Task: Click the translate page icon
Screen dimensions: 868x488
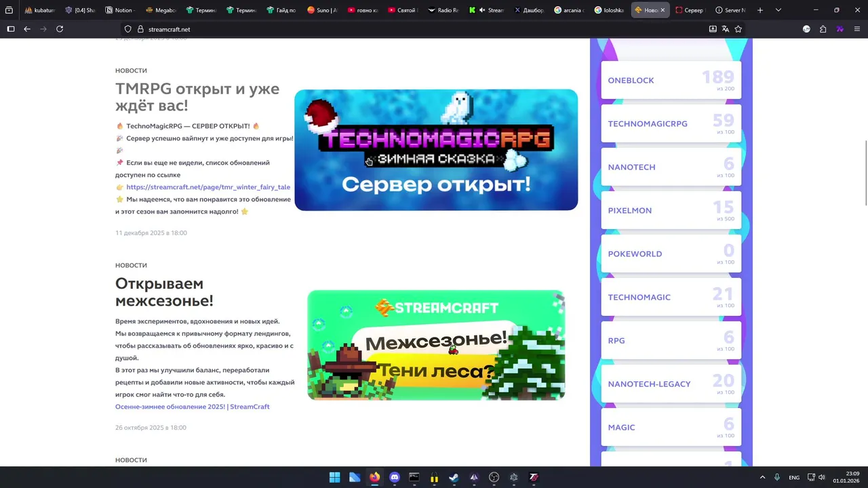Action: pyautogui.click(x=726, y=29)
